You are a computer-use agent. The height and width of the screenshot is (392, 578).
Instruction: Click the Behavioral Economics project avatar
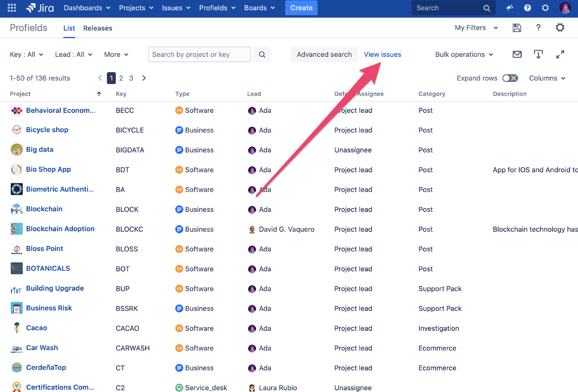pyautogui.click(x=16, y=110)
